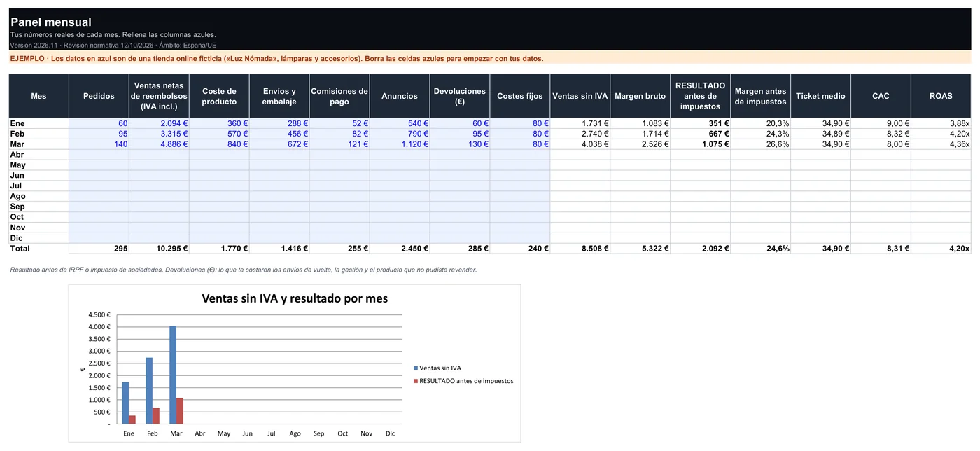Select the ROAS column header
This screenshot has width=980, height=451.
pos(941,96)
